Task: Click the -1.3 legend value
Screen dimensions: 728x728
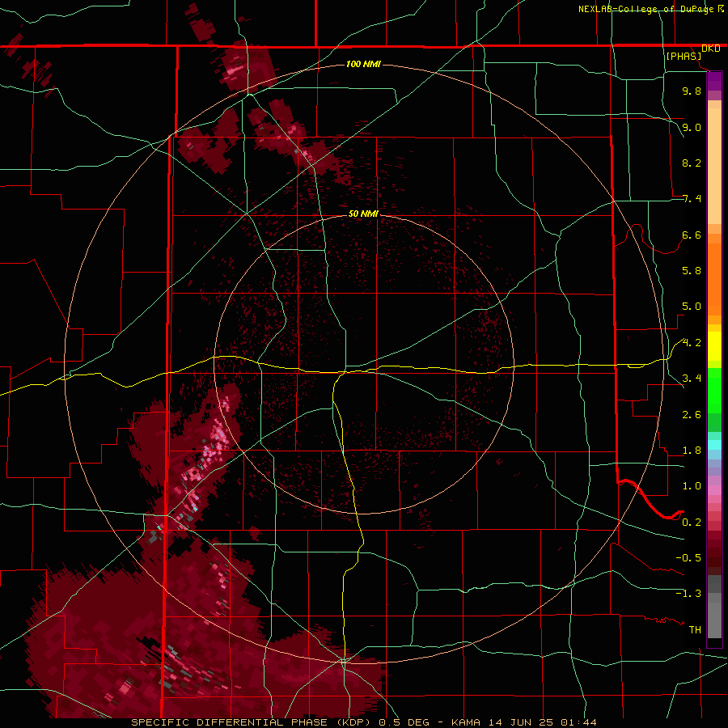Action: [x=688, y=594]
